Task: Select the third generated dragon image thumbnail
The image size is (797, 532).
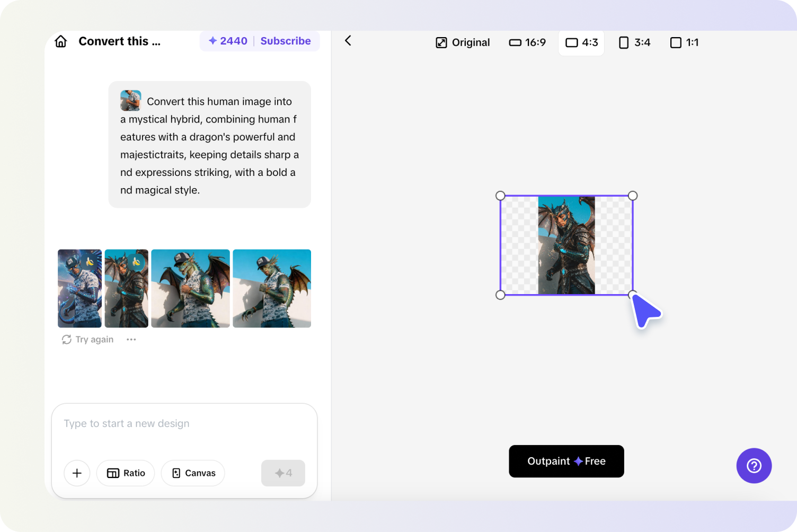Action: (x=190, y=289)
